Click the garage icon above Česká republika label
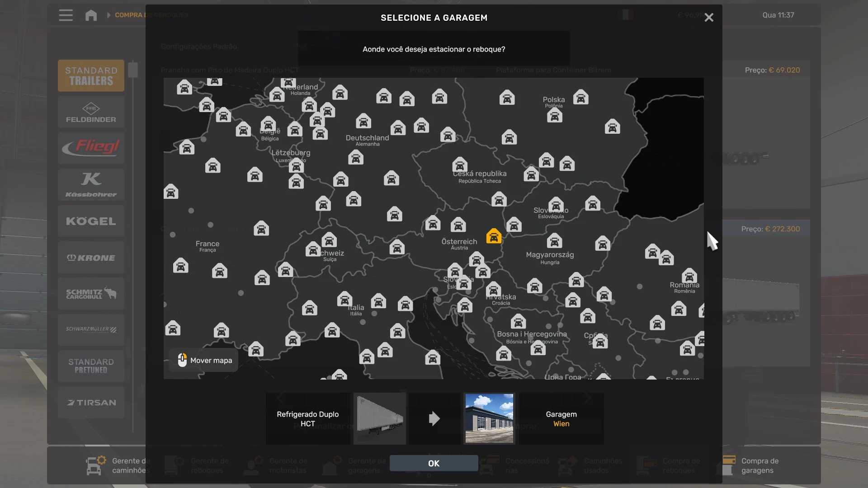This screenshot has width=868, height=488. 460,165
